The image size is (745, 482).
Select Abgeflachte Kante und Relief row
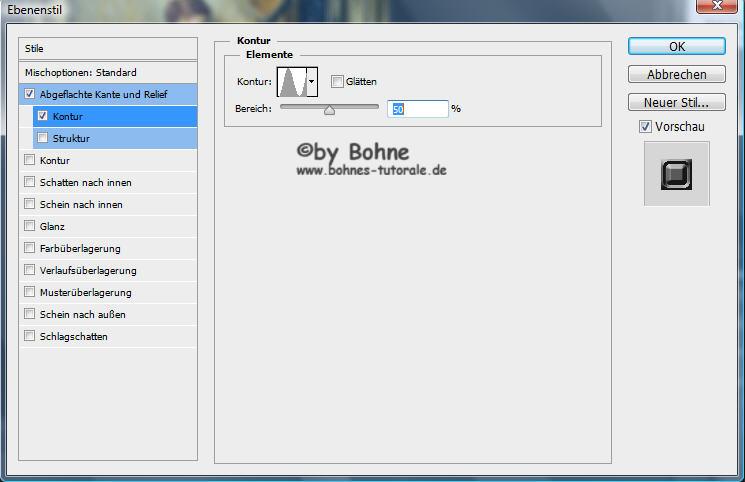coord(108,94)
